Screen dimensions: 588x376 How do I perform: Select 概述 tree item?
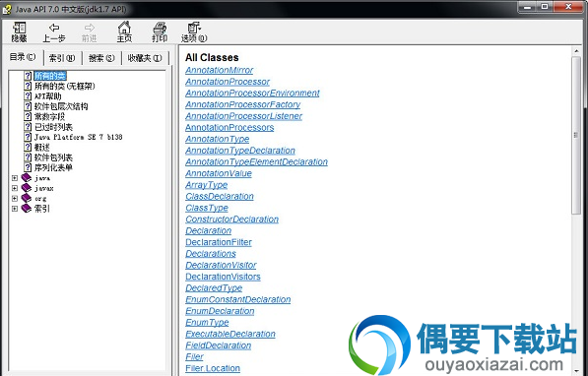(x=41, y=147)
